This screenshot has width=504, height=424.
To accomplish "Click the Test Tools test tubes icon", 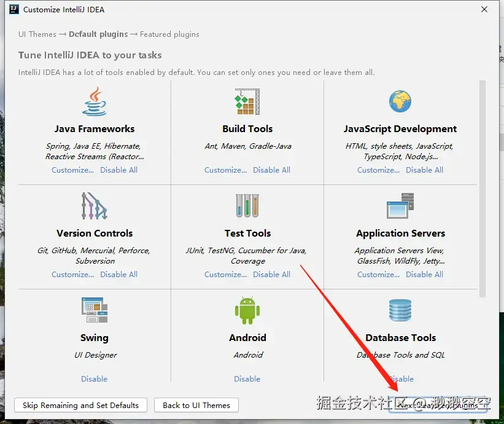I will point(247,206).
